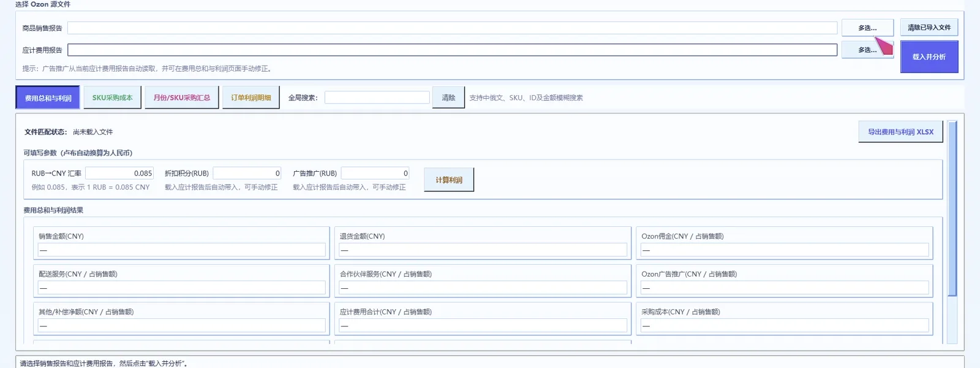The width and height of the screenshot is (980, 368).
Task: Click the 尚未载入文件 status text
Action: (92, 132)
